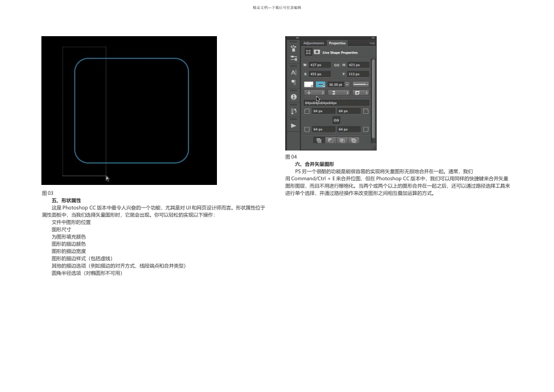Switch to the Properties tab

337,43
